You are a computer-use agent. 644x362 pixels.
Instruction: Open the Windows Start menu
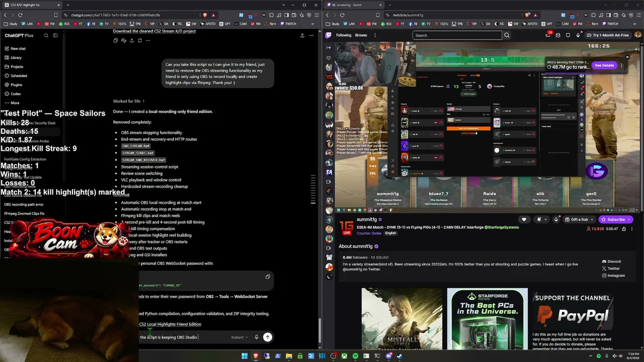pos(245,356)
